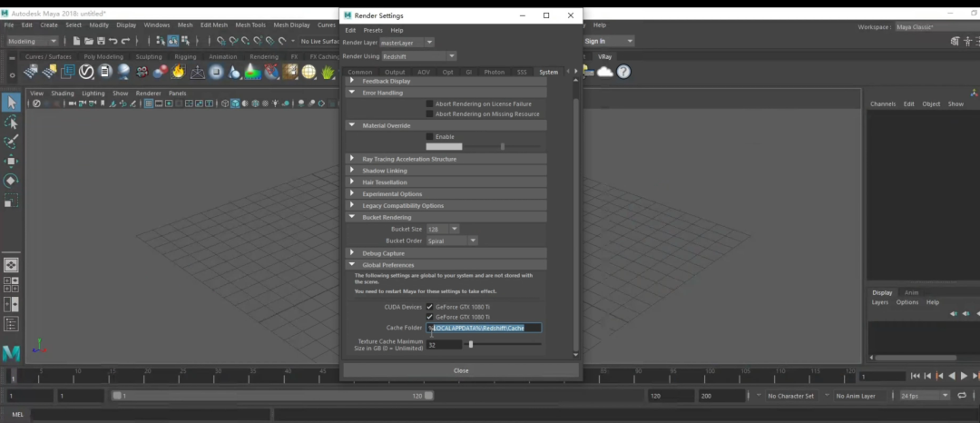
Task: Redo the action with the redo arrow
Action: coord(125,41)
